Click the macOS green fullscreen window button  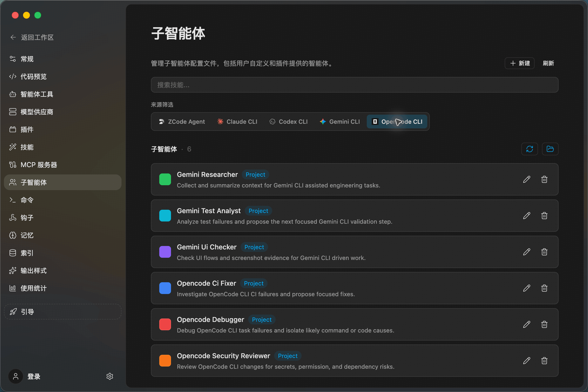[x=38, y=15]
